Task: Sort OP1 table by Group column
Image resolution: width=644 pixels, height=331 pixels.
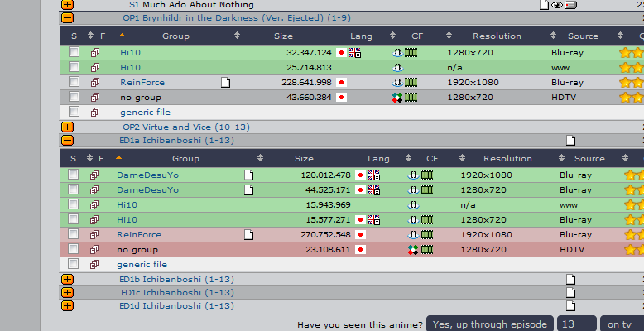Action: pos(175,36)
